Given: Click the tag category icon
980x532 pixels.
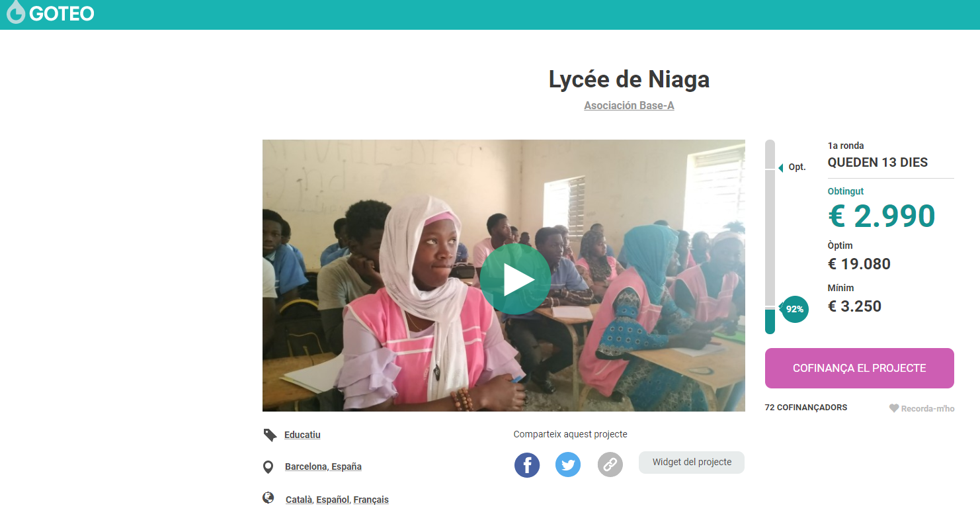Looking at the screenshot, I should tap(270, 435).
